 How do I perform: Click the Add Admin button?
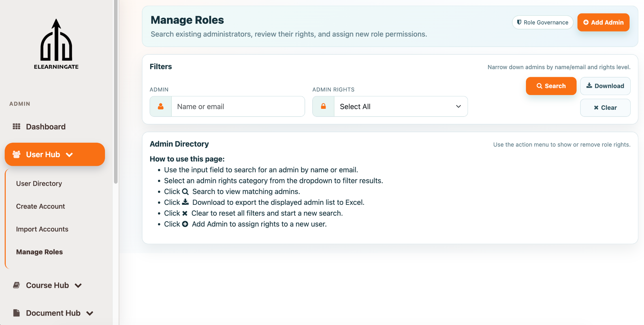tap(603, 22)
